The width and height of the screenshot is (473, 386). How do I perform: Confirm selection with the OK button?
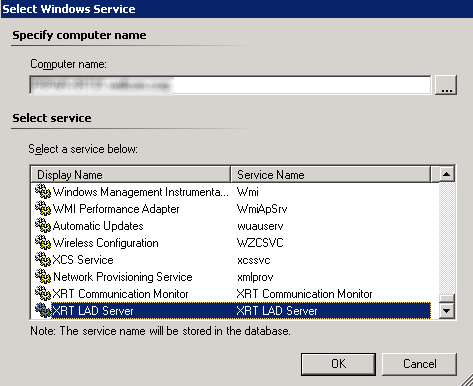tap(338, 364)
